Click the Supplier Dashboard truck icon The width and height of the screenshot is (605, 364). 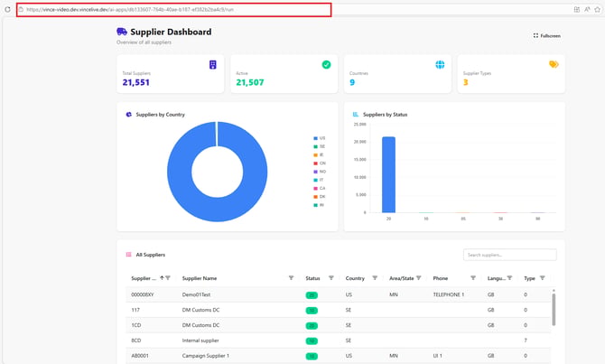(122, 32)
